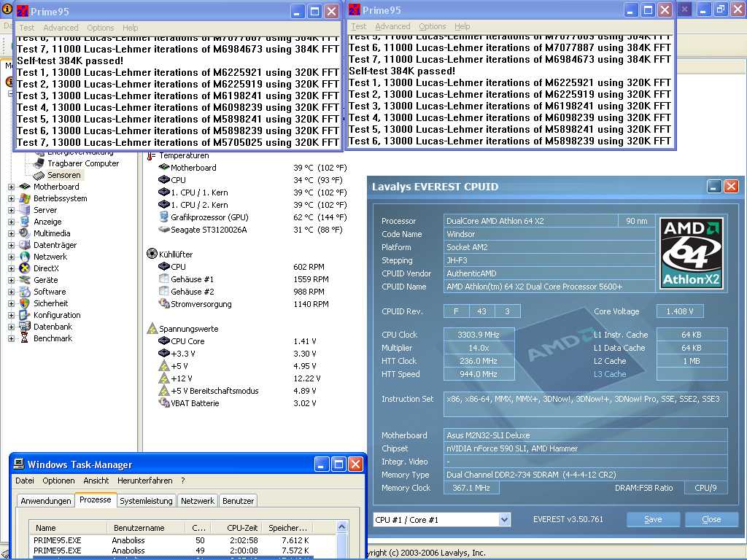Image resolution: width=747 pixels, height=560 pixels.
Task: Select the Software tree icon
Action: [25, 292]
